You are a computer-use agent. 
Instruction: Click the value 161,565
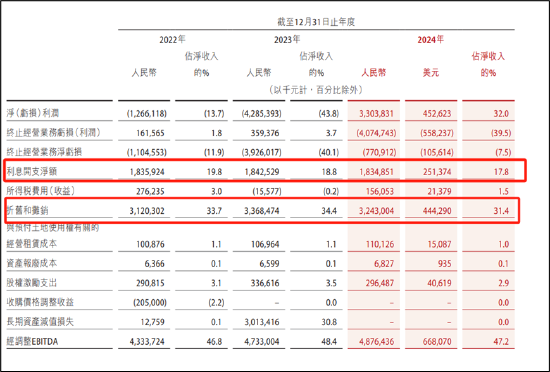pos(150,133)
